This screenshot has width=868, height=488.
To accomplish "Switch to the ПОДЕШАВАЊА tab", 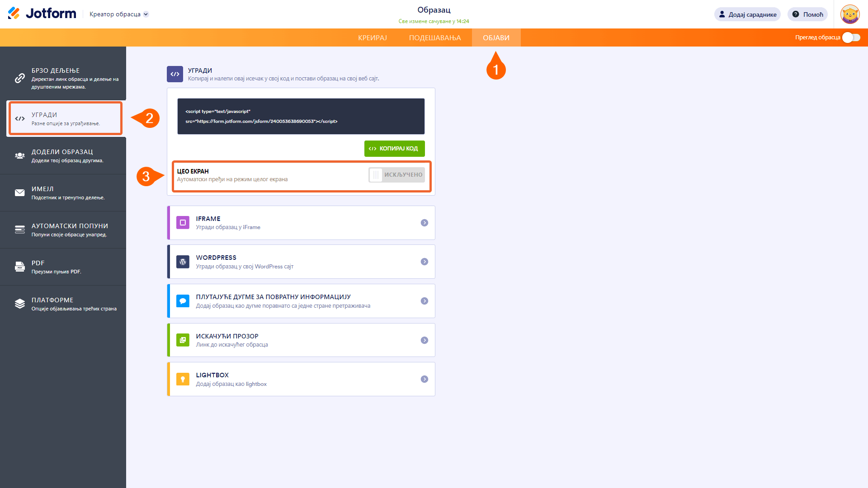I will pos(435,38).
